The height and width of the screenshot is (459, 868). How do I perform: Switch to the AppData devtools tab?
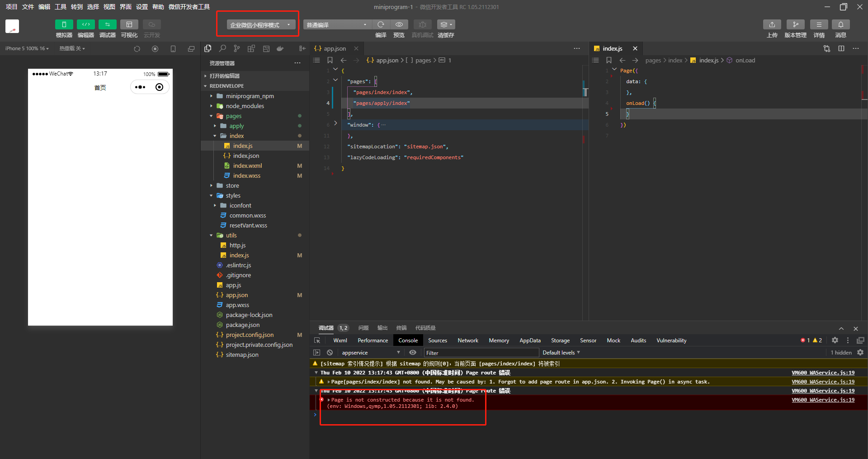[530, 341]
